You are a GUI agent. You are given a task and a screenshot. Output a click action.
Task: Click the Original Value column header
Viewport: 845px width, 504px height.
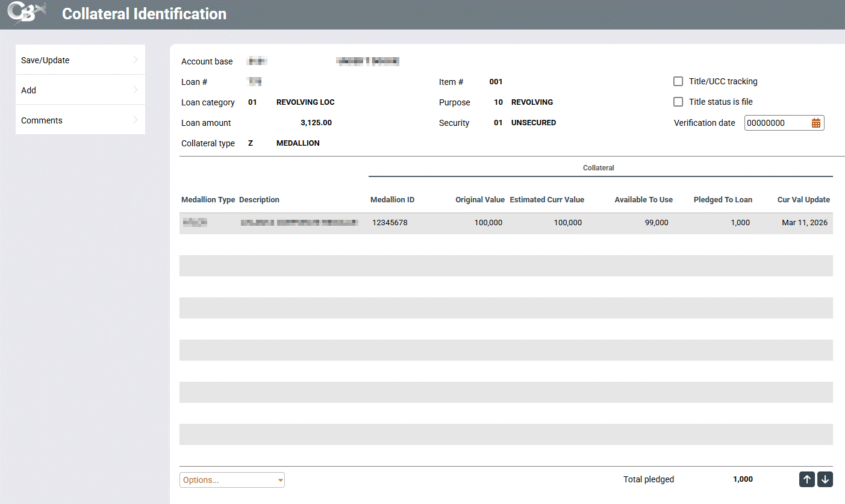click(479, 200)
